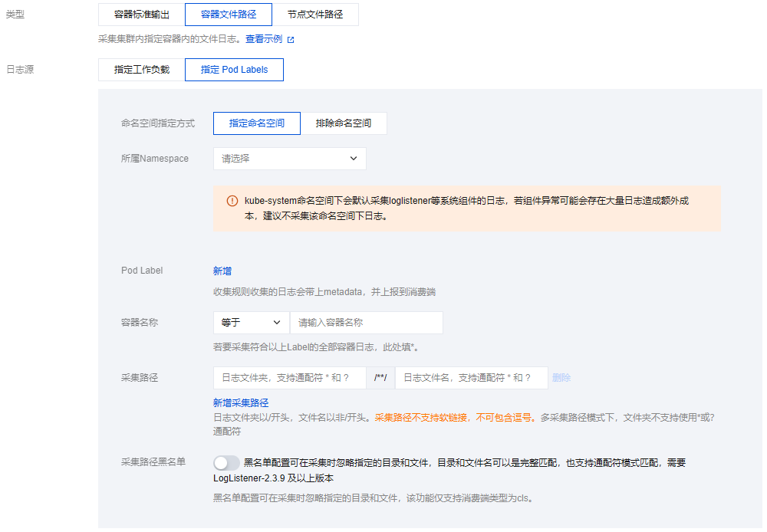The height and width of the screenshot is (532, 767).
Task: Click the external link icon beside 查看示例
Action: [x=291, y=39]
